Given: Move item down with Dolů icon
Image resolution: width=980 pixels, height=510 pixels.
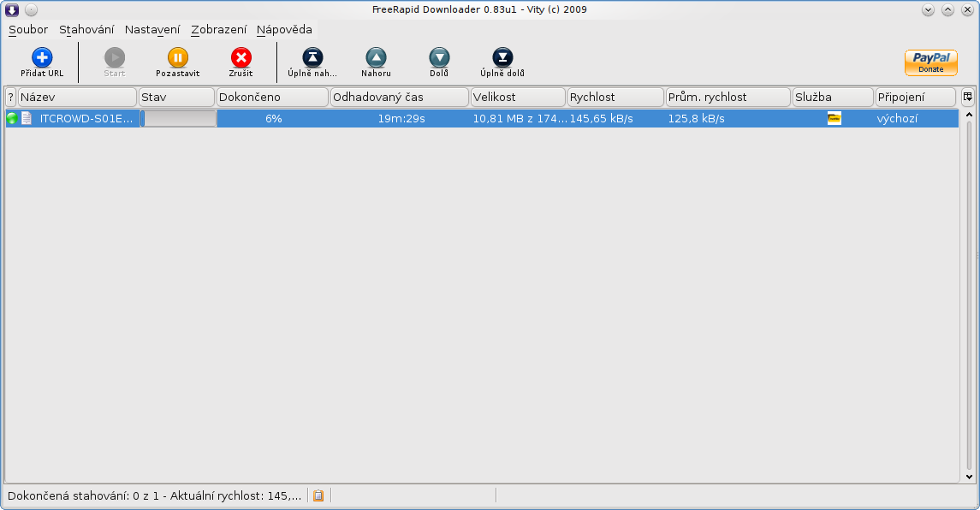Looking at the screenshot, I should coord(439,57).
